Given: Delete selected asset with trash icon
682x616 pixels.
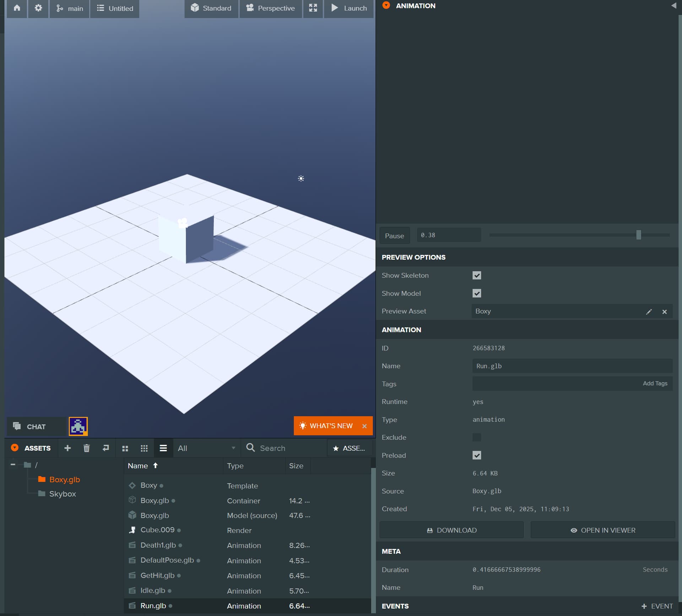Looking at the screenshot, I should click(x=86, y=448).
